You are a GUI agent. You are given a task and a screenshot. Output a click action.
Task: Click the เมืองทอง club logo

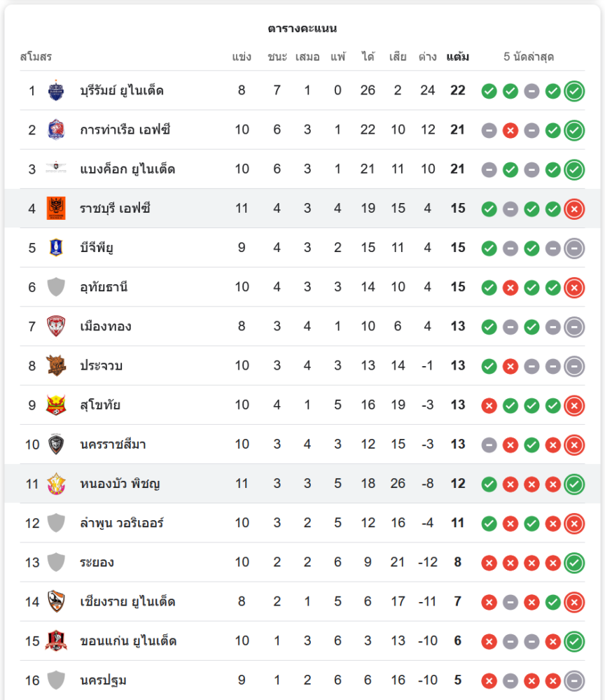(x=56, y=326)
